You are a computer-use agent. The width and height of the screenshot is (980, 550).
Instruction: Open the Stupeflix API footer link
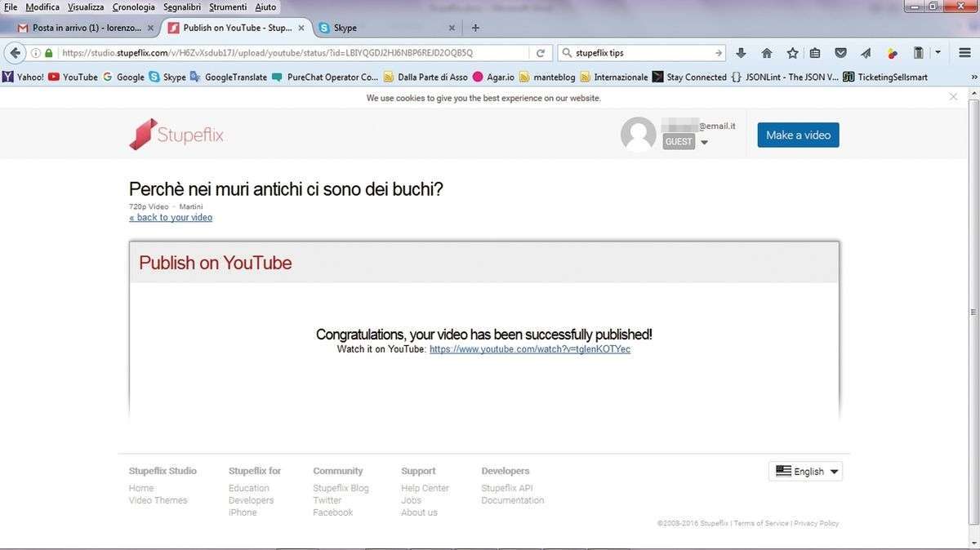(x=507, y=488)
